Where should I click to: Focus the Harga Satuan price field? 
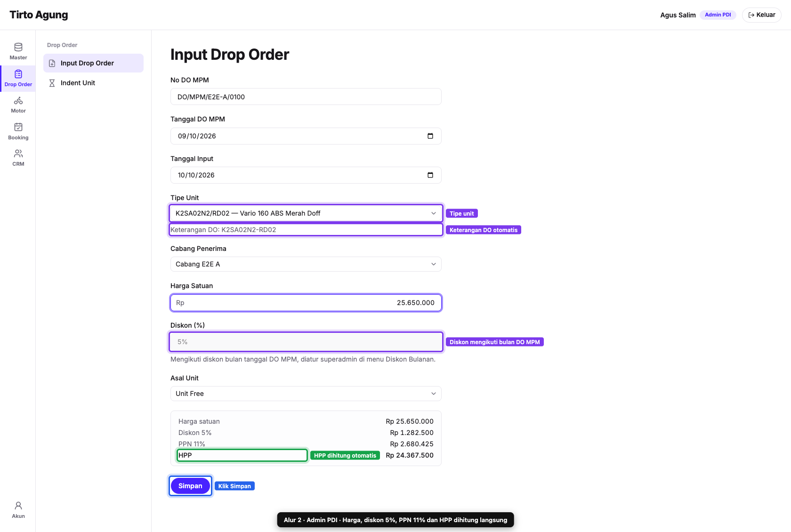point(306,303)
